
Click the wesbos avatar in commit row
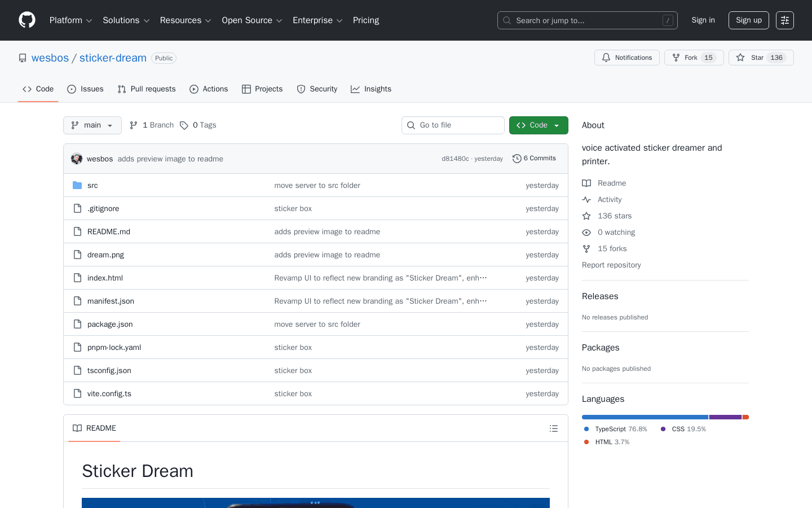(77, 159)
